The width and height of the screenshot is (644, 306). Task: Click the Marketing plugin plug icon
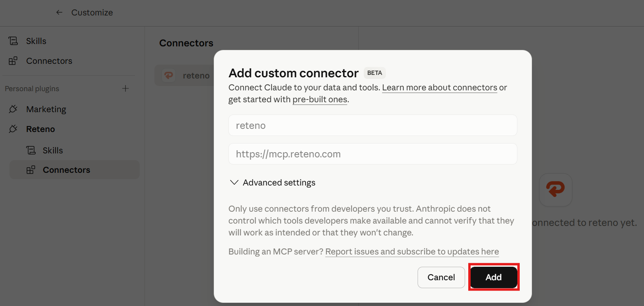coord(13,109)
